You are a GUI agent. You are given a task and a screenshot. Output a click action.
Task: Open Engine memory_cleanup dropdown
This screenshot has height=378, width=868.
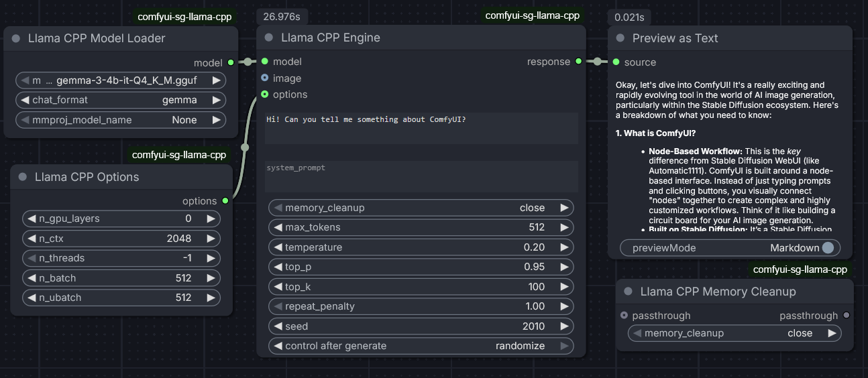(x=421, y=208)
